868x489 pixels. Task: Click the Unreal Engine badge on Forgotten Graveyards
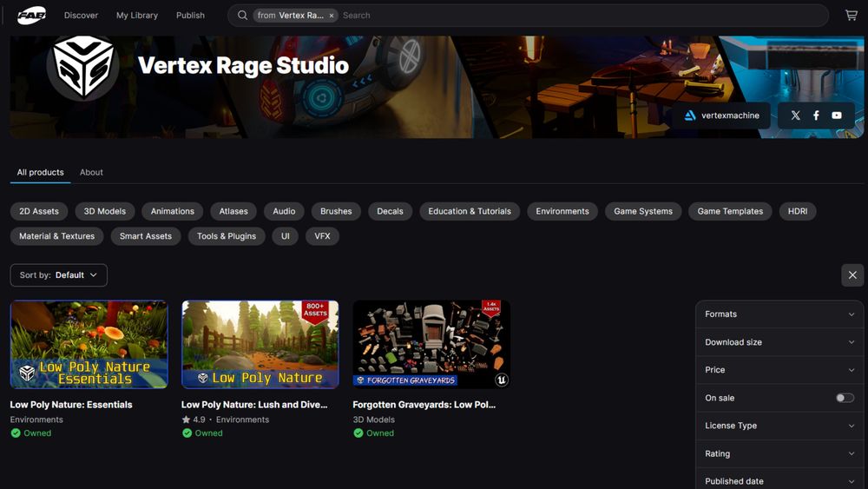point(501,380)
